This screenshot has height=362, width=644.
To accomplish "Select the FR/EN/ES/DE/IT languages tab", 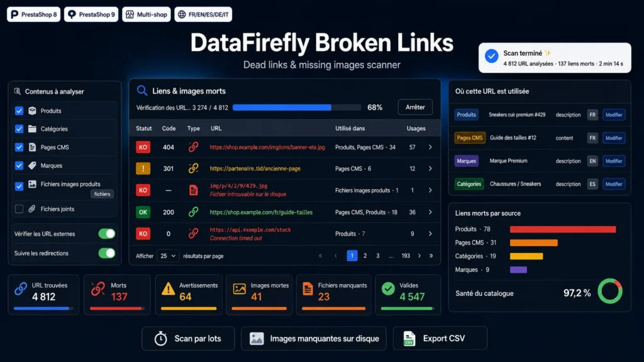I will 203,14.
